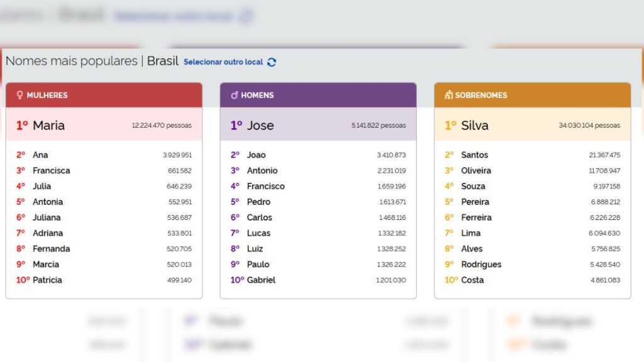Click the female gender icon on MULHERES header
Screen dimensions: 644x362
tap(19, 95)
